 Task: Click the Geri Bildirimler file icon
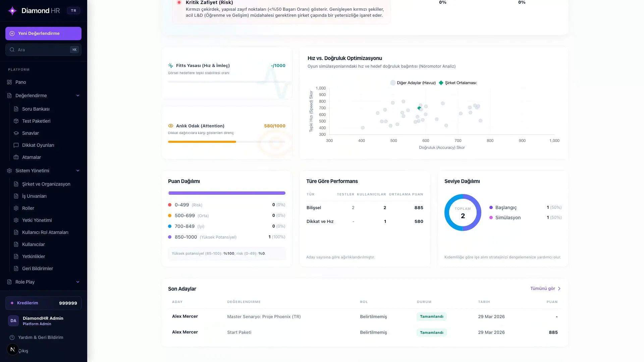16,268
